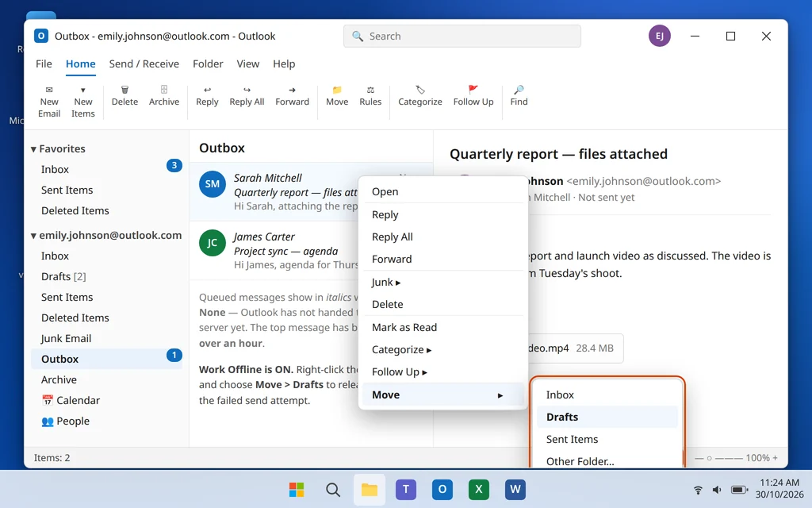Switch to the View tab
Viewport: 812px width, 508px height.
click(x=248, y=63)
